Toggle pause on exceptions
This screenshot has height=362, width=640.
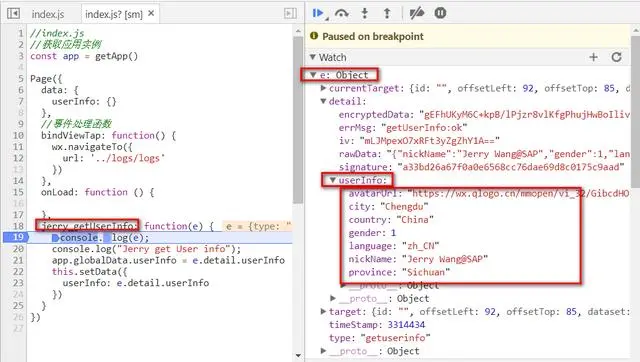[x=440, y=13]
